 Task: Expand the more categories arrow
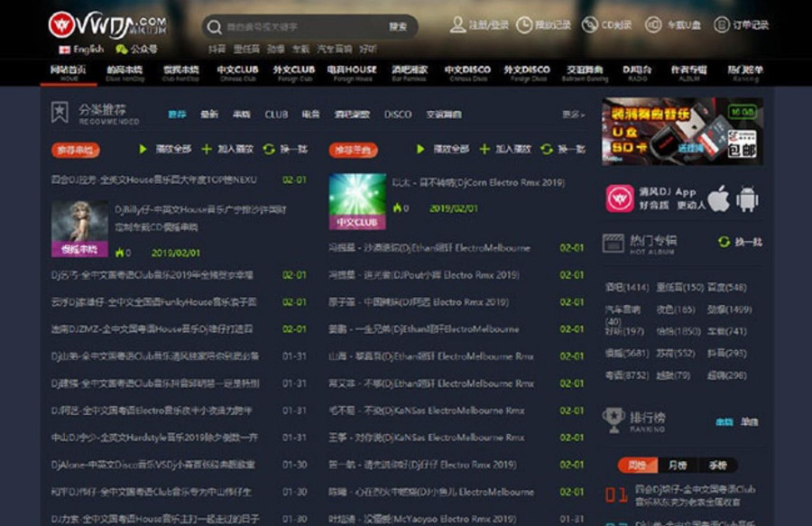click(573, 115)
